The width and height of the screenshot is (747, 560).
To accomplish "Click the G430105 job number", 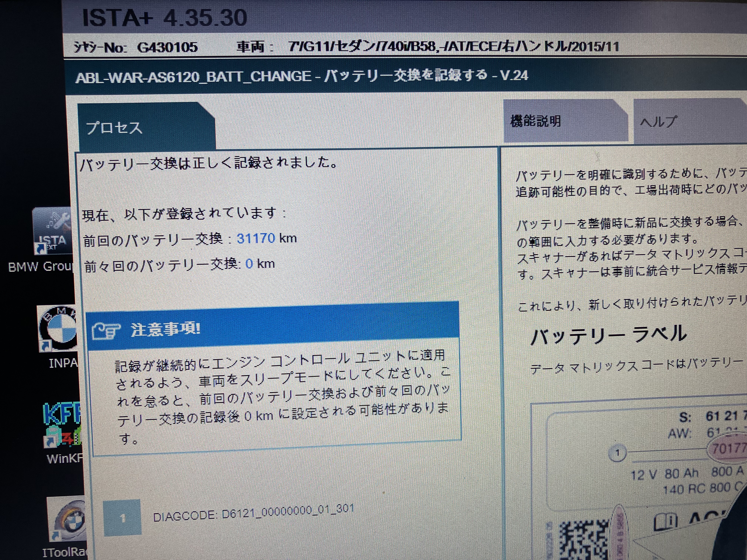I will click(167, 47).
